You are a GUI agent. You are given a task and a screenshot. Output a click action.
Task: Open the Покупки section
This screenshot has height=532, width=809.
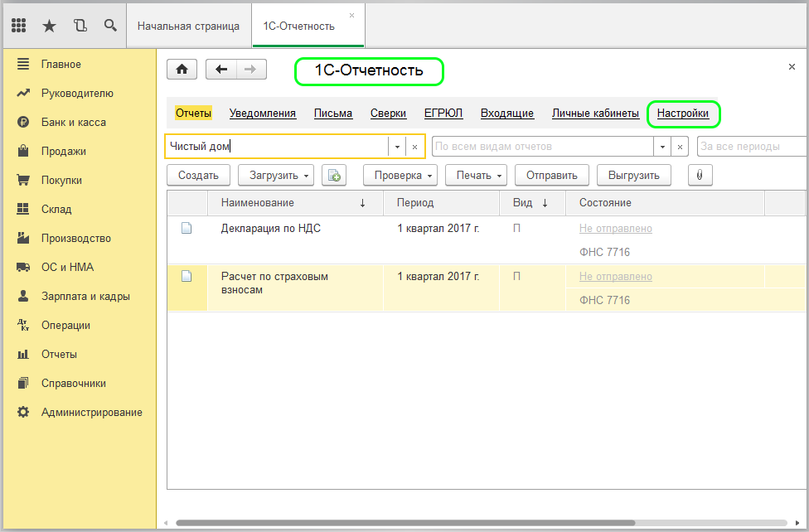(61, 180)
